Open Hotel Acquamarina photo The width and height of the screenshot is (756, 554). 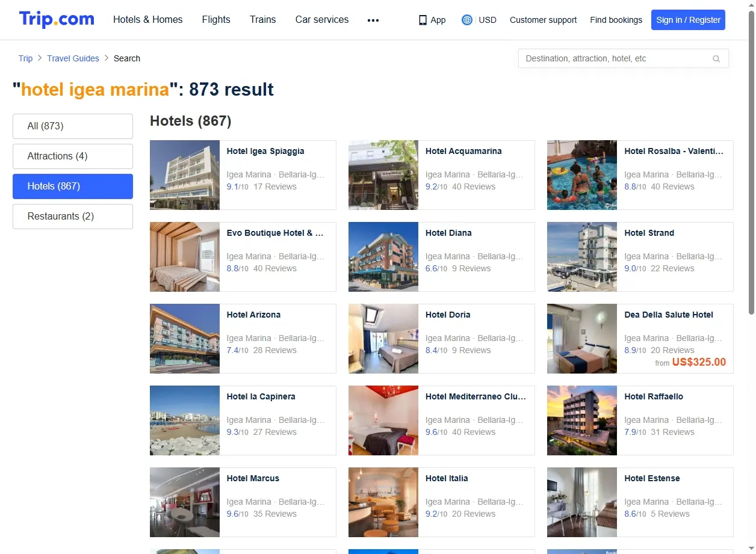383,175
